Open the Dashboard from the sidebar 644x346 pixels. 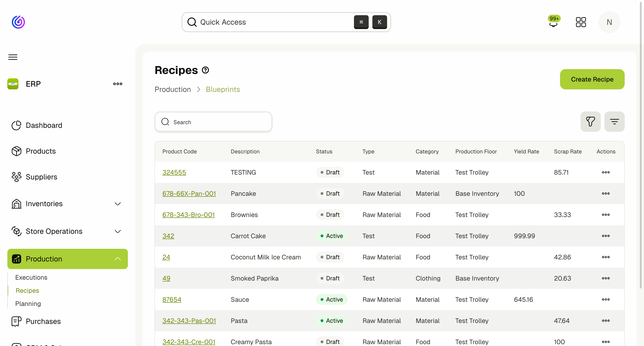pyautogui.click(x=44, y=125)
